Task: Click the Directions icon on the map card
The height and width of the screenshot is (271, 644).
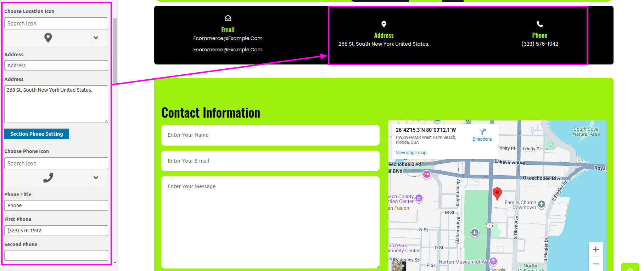Action: [x=482, y=132]
